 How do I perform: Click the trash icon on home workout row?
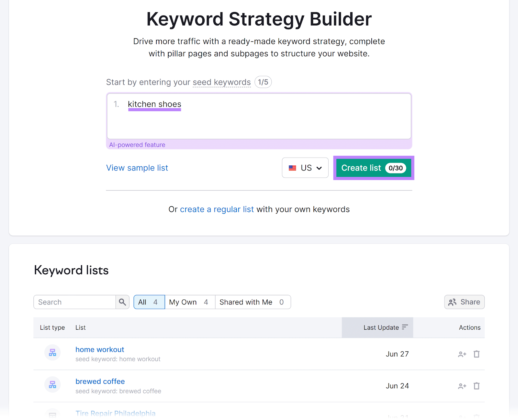point(476,354)
